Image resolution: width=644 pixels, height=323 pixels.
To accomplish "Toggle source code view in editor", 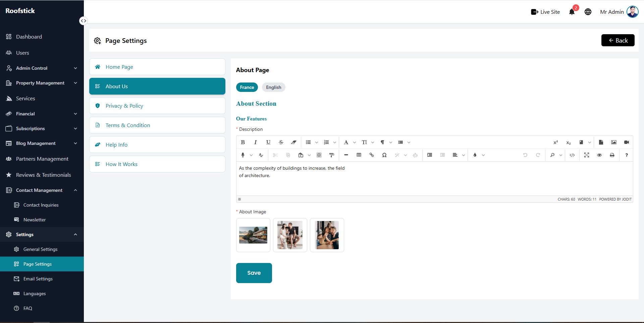I will [x=572, y=155].
